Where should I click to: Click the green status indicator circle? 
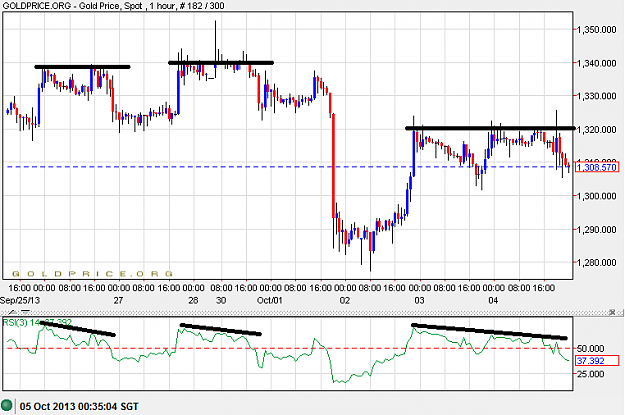click(x=7, y=406)
